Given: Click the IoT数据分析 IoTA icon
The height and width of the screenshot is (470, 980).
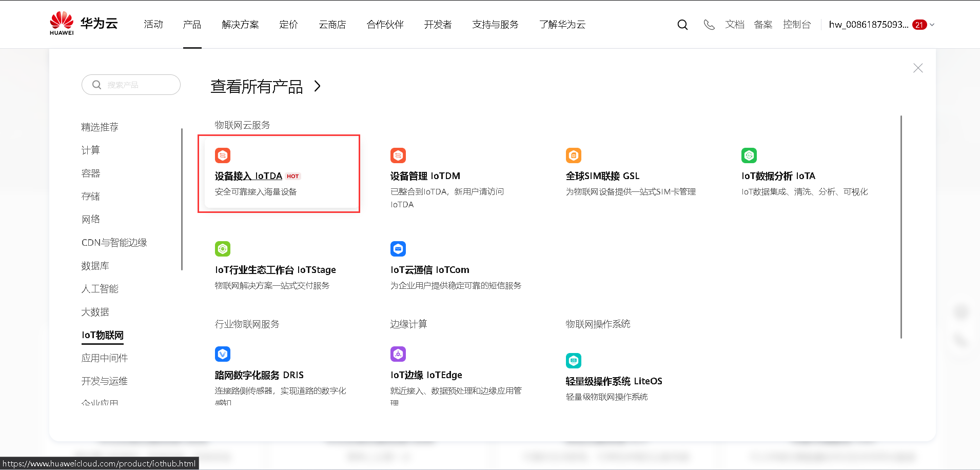Looking at the screenshot, I should pos(749,155).
